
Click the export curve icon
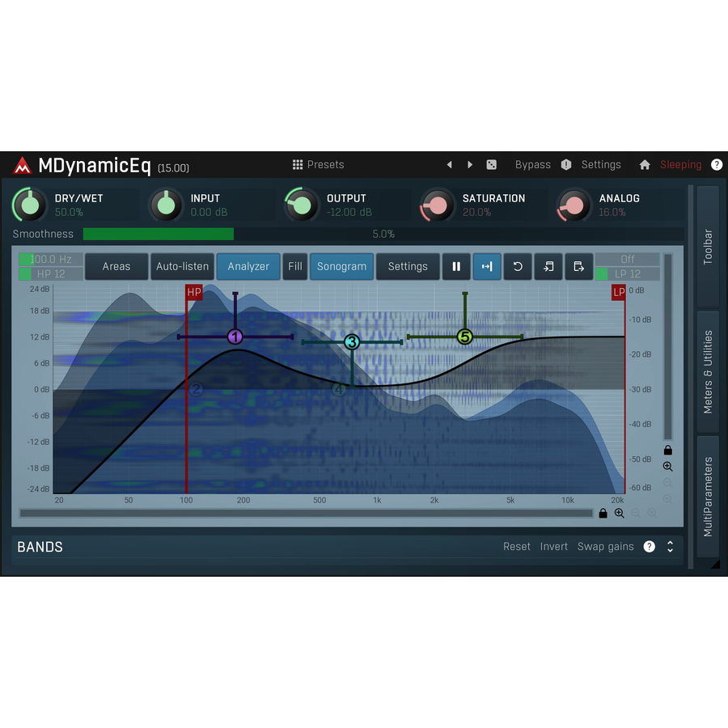click(x=579, y=266)
